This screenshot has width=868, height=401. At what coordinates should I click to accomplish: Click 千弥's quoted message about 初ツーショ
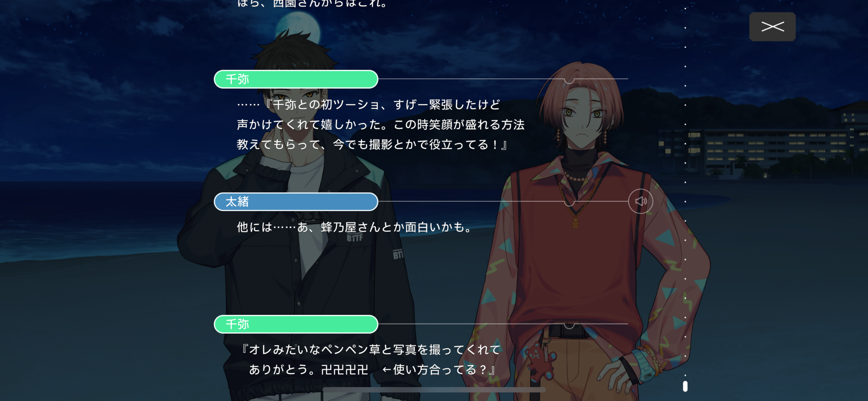[381, 125]
